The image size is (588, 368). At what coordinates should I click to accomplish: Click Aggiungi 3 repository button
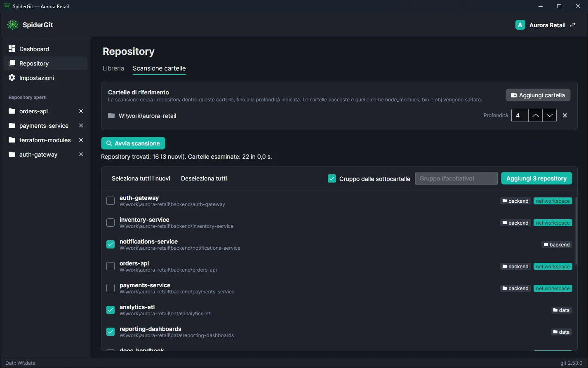[x=536, y=178]
